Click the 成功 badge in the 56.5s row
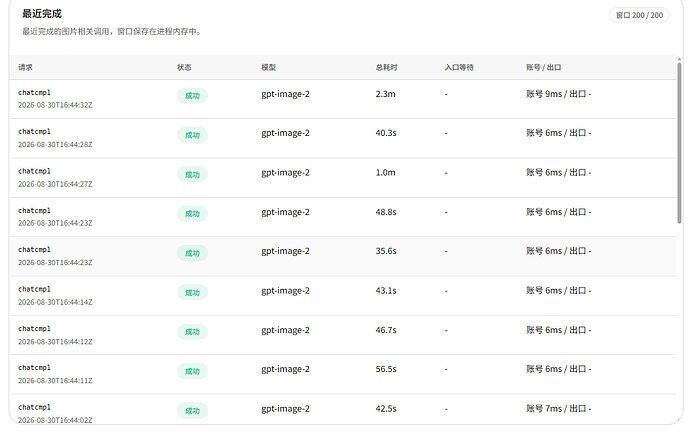 (192, 371)
